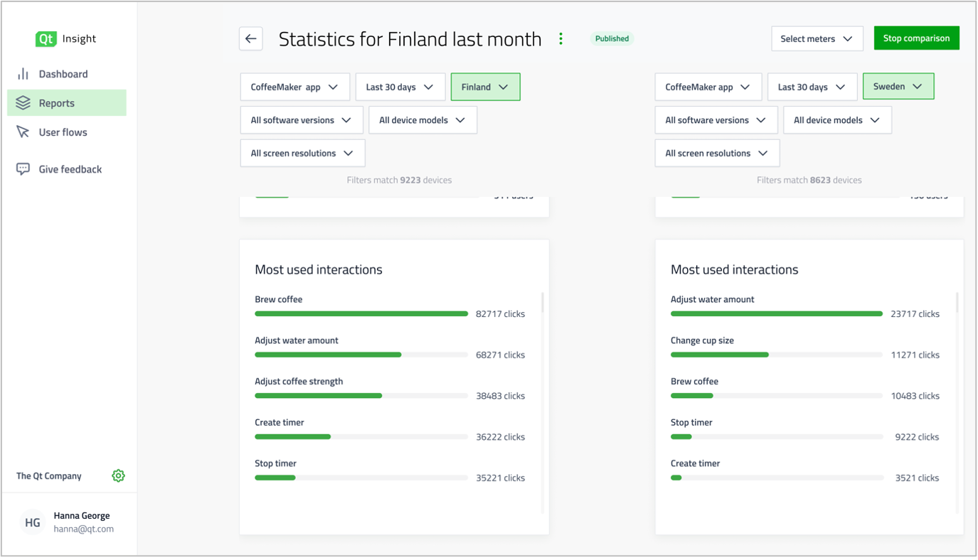
Task: Open User flows in sidebar
Action: pyautogui.click(x=63, y=132)
